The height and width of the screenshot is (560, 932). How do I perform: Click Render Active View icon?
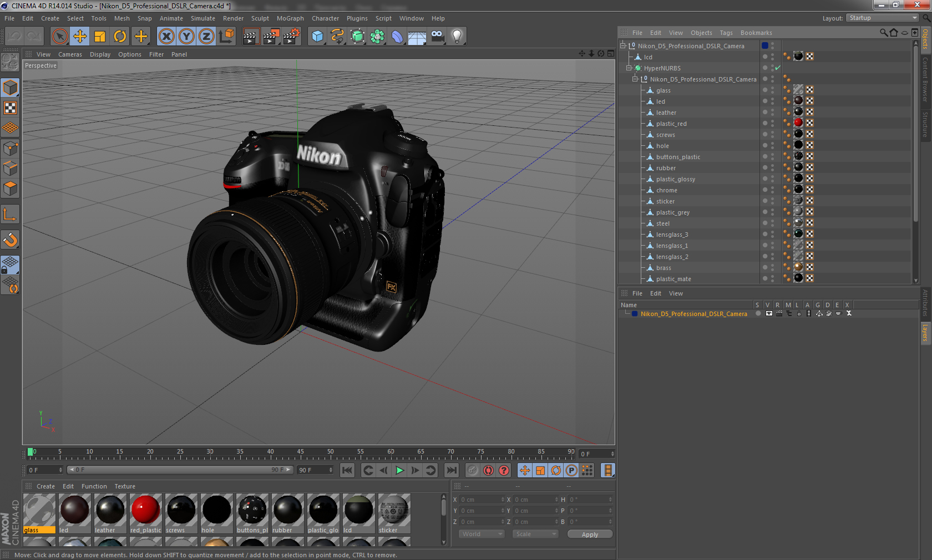coord(250,37)
